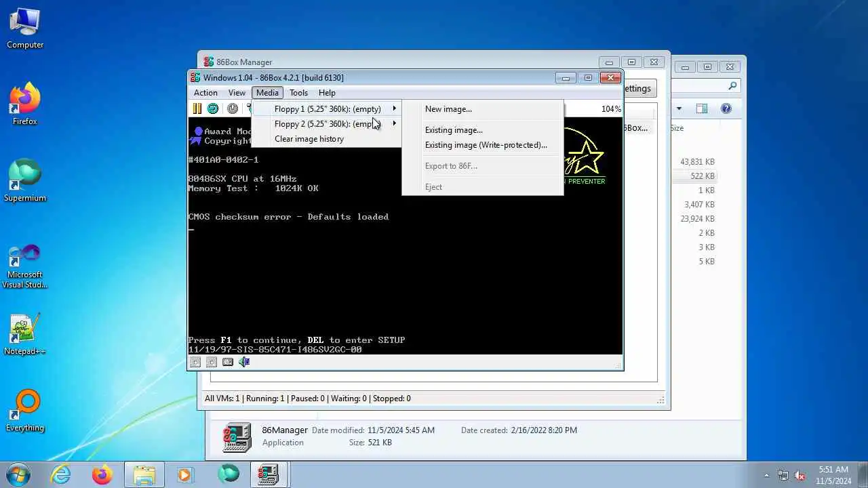
Task: Open the Explorer view options dropdown arrow
Action: (x=679, y=108)
